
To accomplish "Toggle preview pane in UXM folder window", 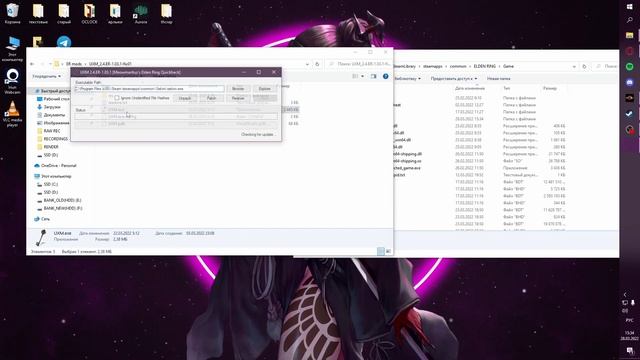I will click(x=373, y=76).
